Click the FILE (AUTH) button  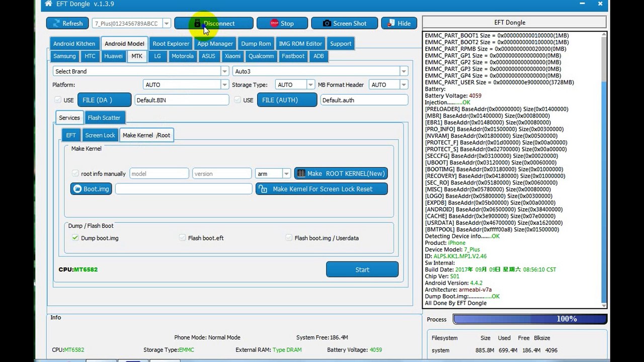pyautogui.click(x=287, y=100)
